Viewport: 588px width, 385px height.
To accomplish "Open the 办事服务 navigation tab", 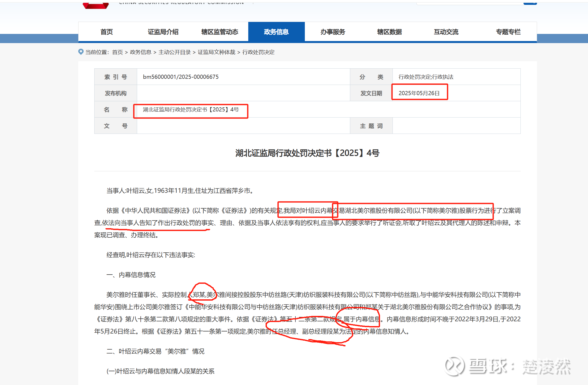I will coord(333,32).
